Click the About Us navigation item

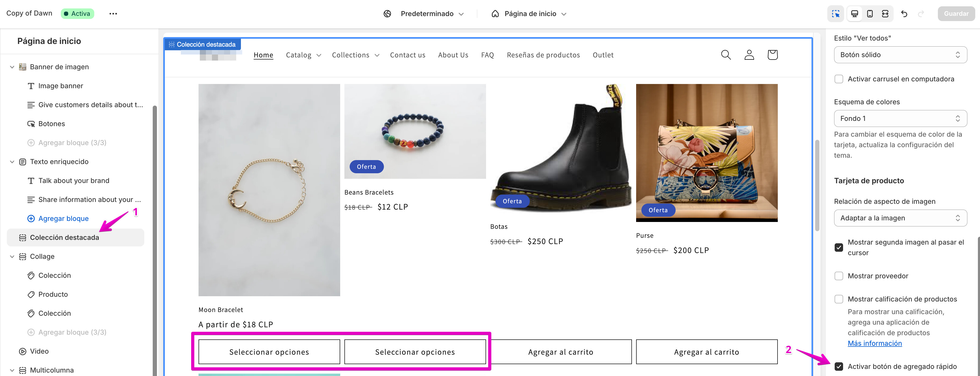point(453,55)
